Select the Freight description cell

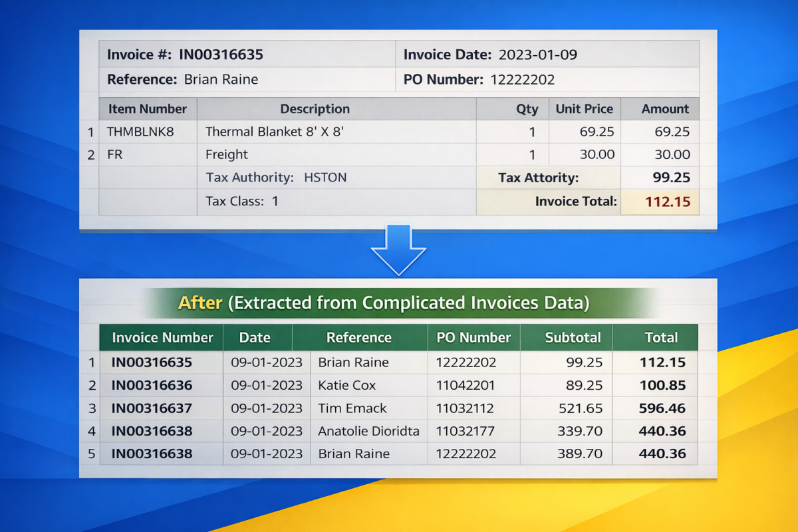point(227,154)
